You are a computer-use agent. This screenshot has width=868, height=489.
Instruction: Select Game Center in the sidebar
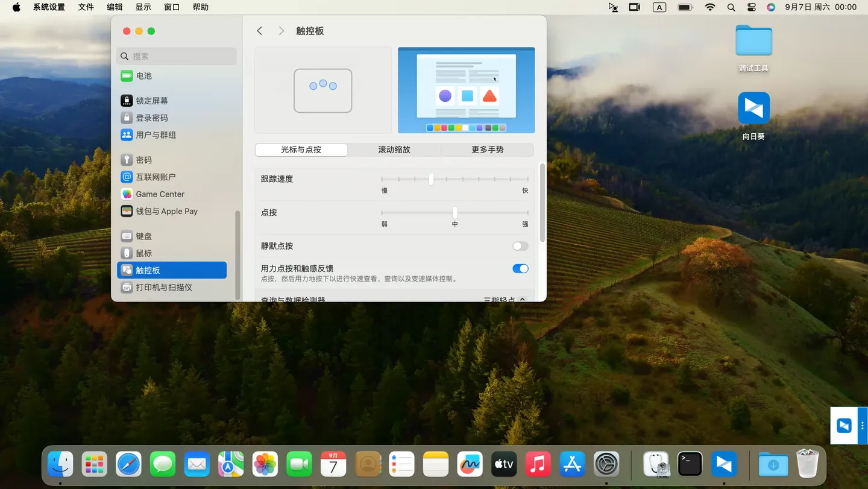(159, 194)
